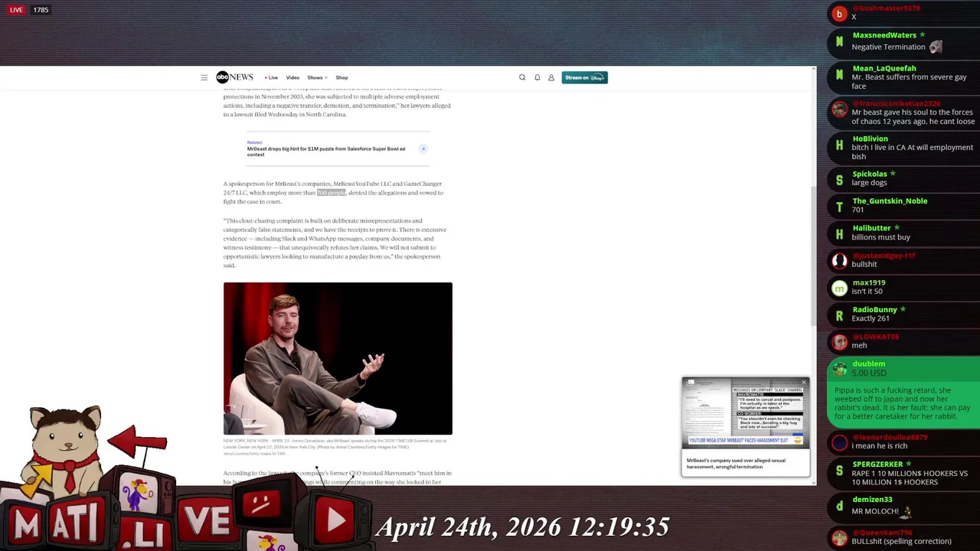Screen dimensions: 980x551
Task: Click the franciscanikotian chat avatar
Action: [x=840, y=109]
